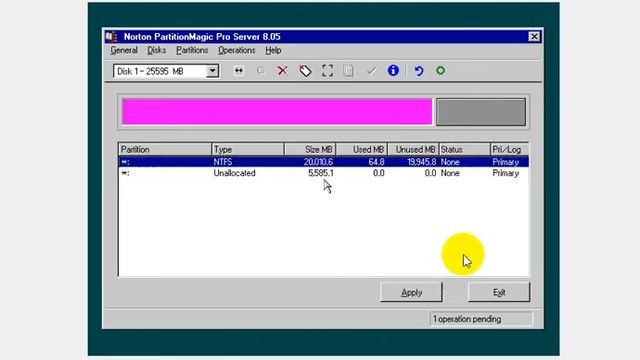This screenshot has height=360, width=640.
Task: Click Primary in the Unallocated row
Action: coord(506,173)
